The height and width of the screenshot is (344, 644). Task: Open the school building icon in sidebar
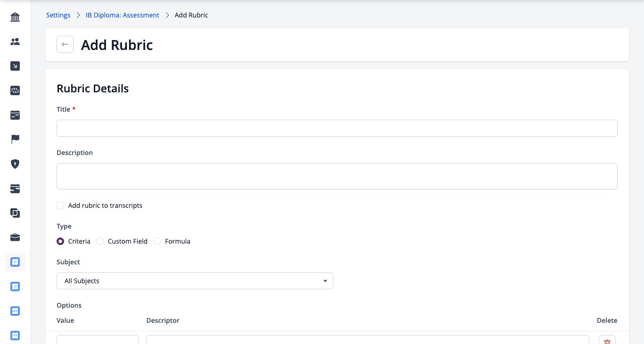tap(15, 17)
